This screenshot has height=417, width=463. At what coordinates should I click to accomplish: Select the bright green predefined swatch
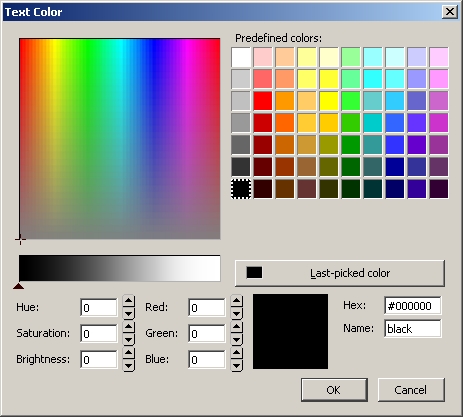click(x=351, y=101)
